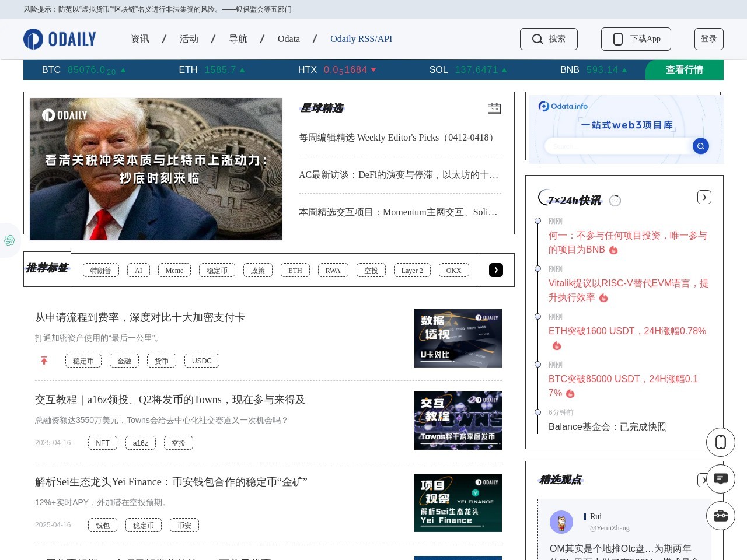The height and width of the screenshot is (560, 747).
Task: Toggle the pin icon on the crypto payment card article
Action: 44,360
